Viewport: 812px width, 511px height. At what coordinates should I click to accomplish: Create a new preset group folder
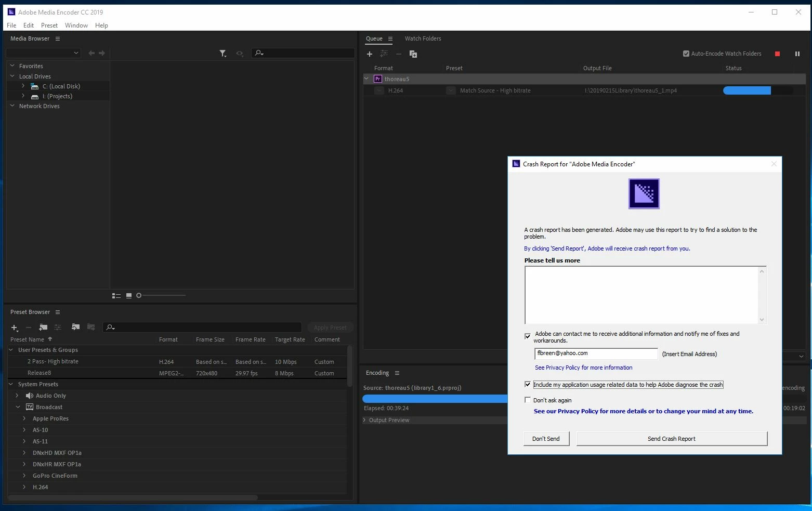coord(43,327)
